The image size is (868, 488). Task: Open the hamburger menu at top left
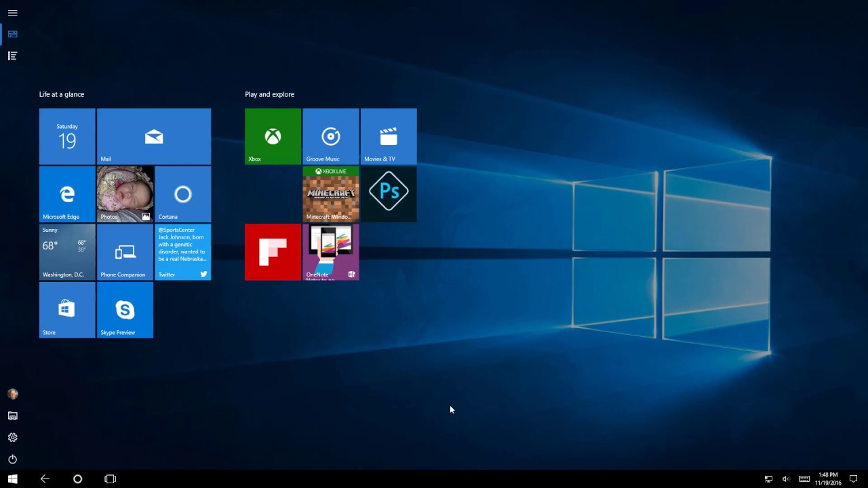coord(12,13)
